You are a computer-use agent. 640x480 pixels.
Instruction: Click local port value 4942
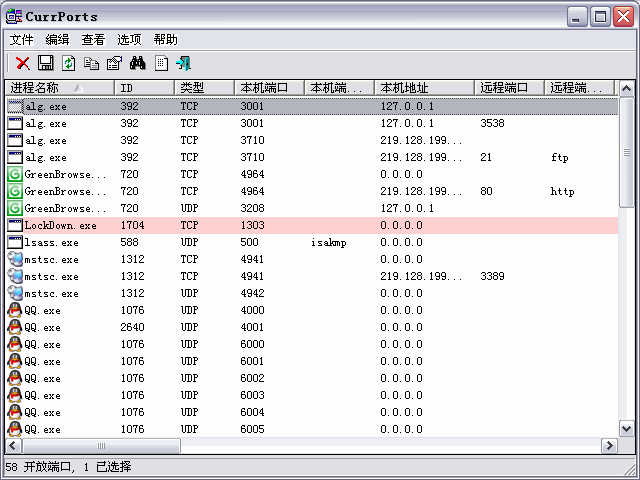(x=252, y=293)
